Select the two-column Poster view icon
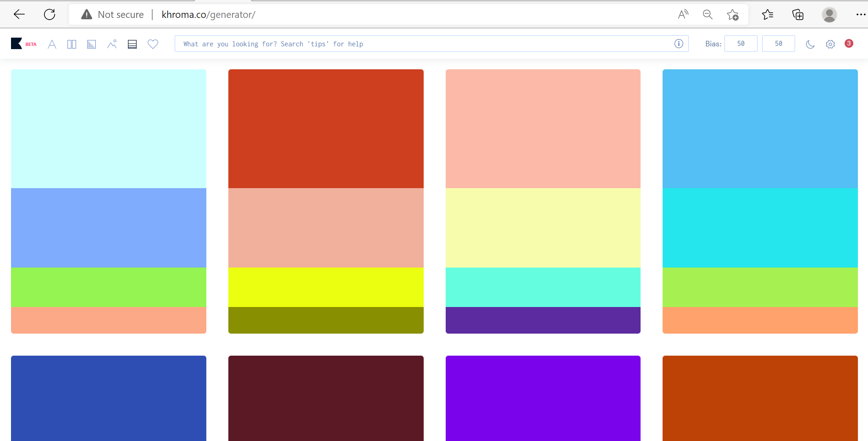 (x=72, y=44)
